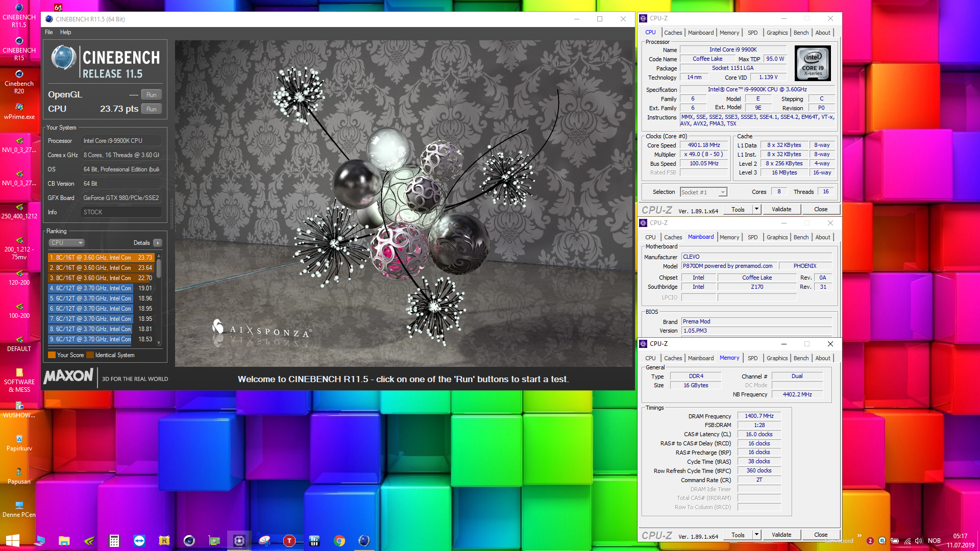Open Cinebench File menu
Viewport: 980px width, 551px height.
click(49, 32)
